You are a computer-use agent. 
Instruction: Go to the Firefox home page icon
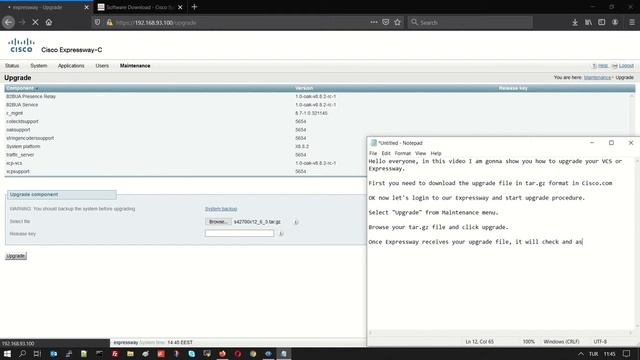click(49, 22)
